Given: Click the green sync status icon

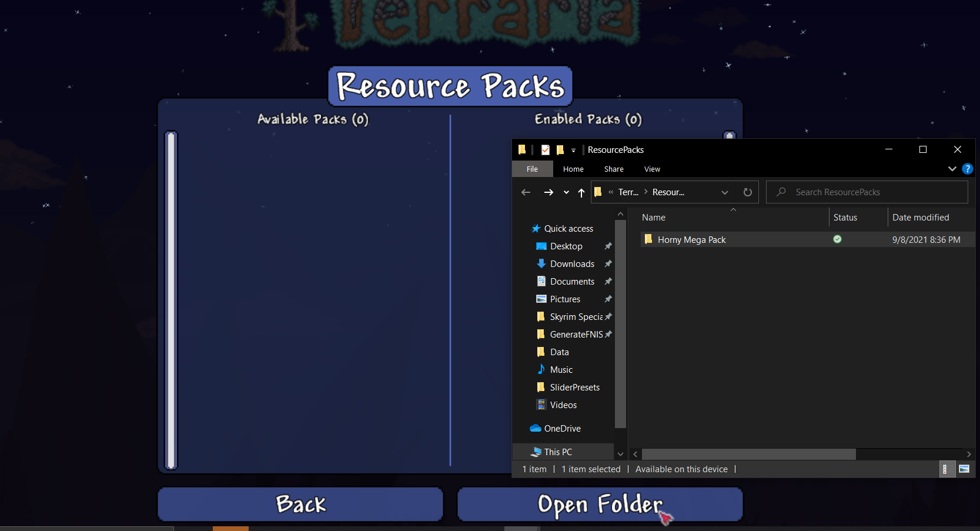Looking at the screenshot, I should pyautogui.click(x=837, y=239).
